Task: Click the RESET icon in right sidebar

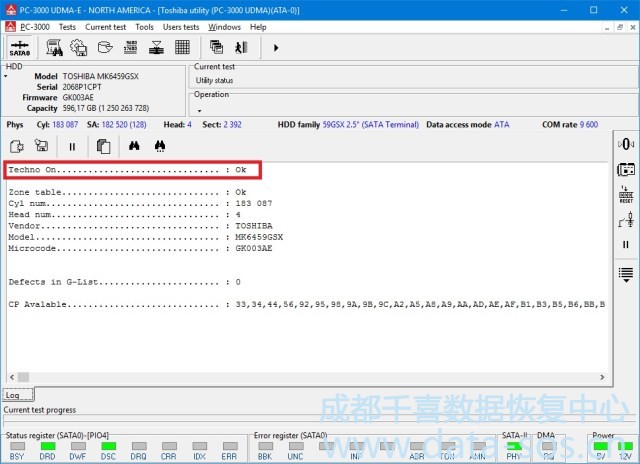Action: click(626, 194)
